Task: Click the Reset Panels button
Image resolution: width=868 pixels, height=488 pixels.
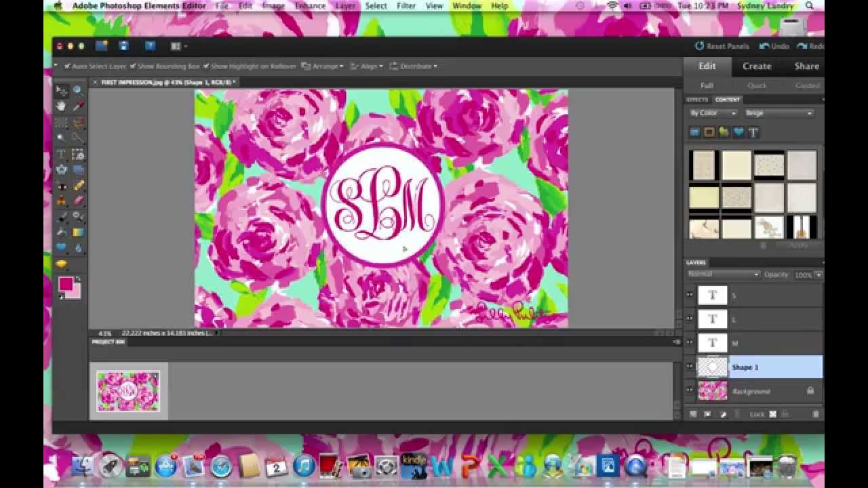Action: coord(722,46)
